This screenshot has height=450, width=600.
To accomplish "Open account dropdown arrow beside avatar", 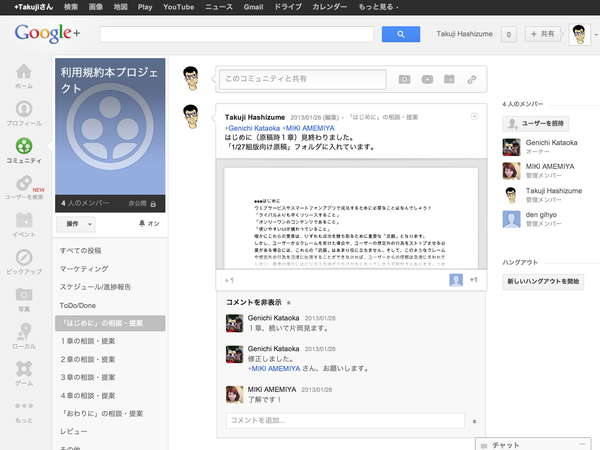I will click(596, 35).
